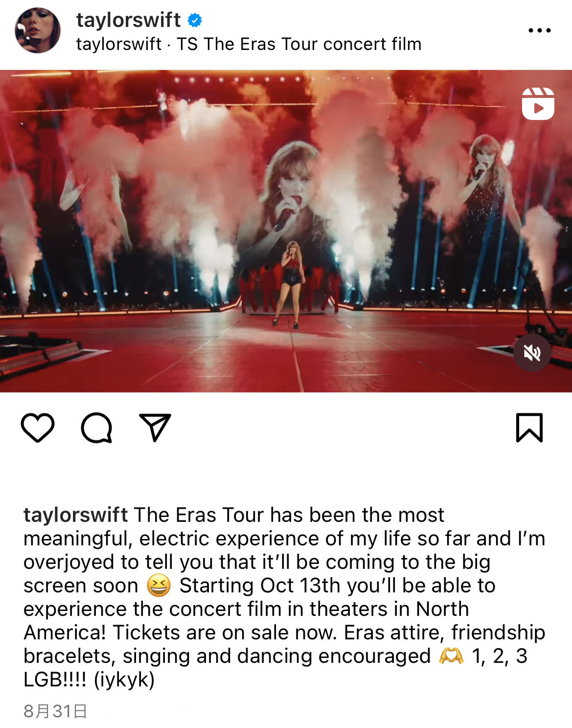This screenshot has width=572, height=728.
Task: Click the (iykyk) text ending the caption
Action: (124, 680)
